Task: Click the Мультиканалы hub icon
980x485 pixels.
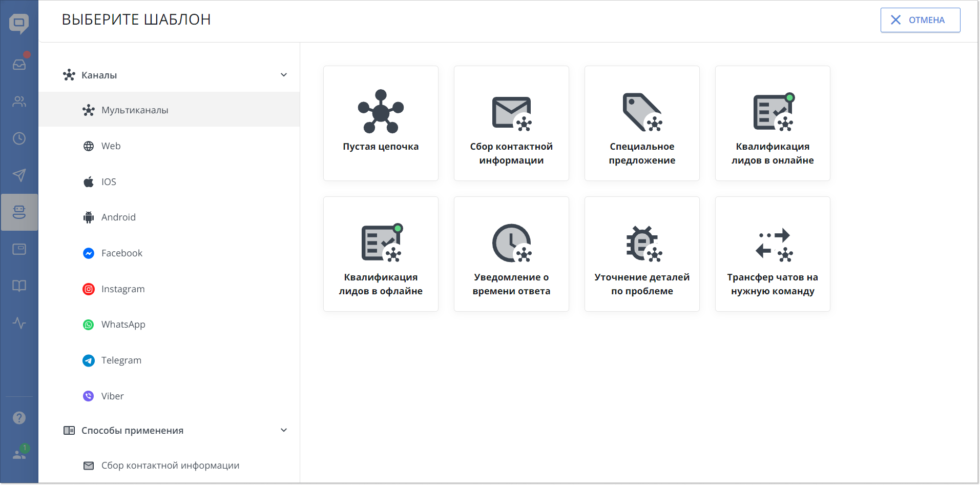Action: coord(89,110)
